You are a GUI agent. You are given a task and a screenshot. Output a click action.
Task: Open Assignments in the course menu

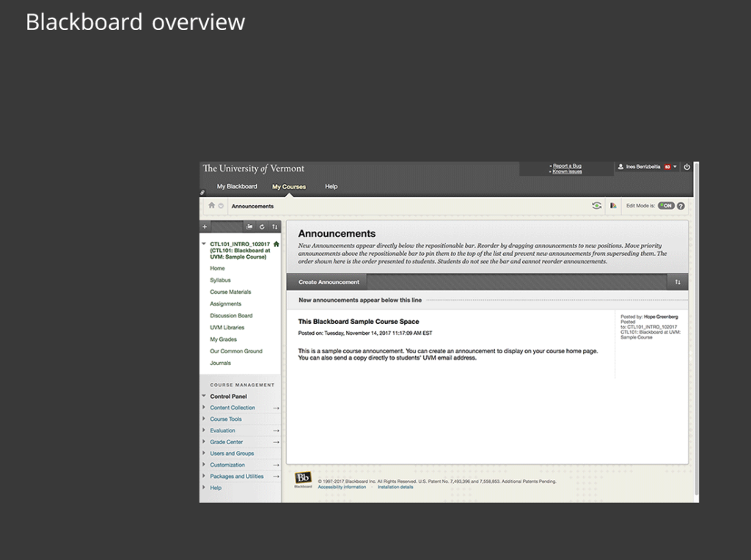coord(226,303)
